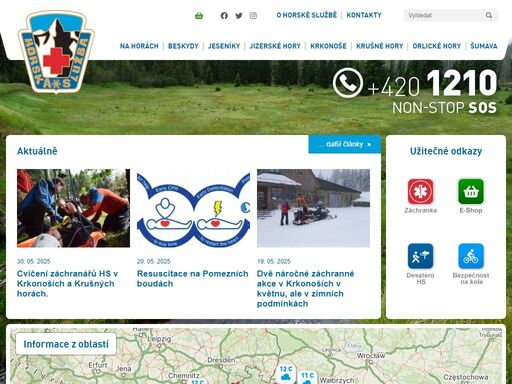Click the Informace z oblastí heading
The width and height of the screenshot is (512, 384).
[66, 344]
